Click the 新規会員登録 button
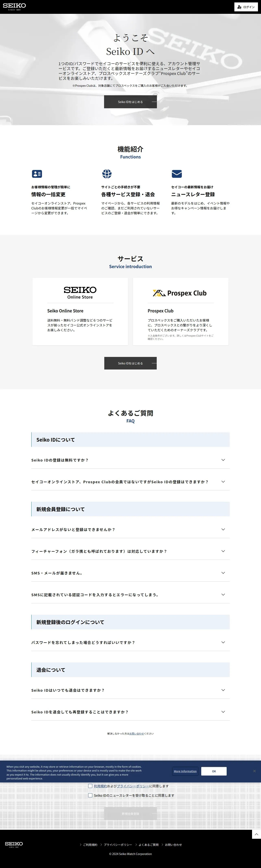Screen dimensions: 261x868 tap(130, 813)
